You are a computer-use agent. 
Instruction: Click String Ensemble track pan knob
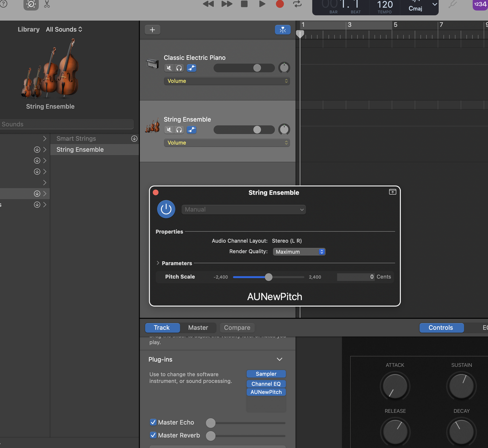(284, 130)
